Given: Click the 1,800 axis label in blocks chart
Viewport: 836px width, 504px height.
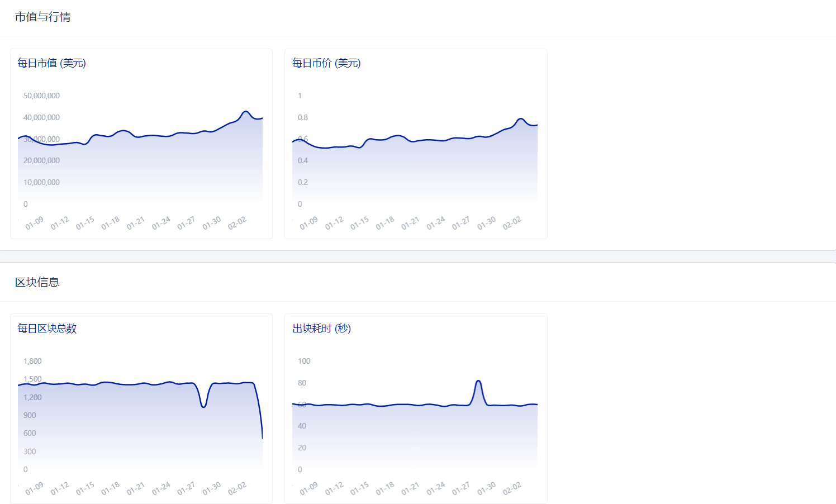Looking at the screenshot, I should [32, 362].
